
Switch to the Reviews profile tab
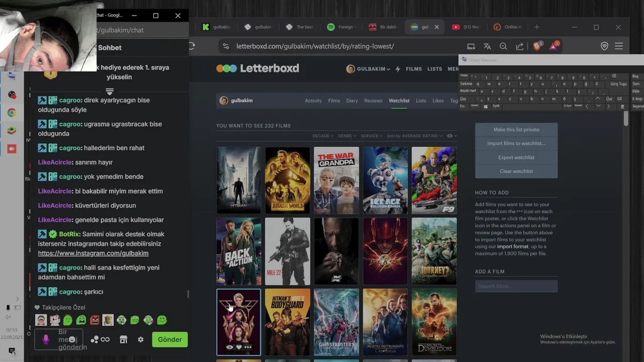point(373,101)
